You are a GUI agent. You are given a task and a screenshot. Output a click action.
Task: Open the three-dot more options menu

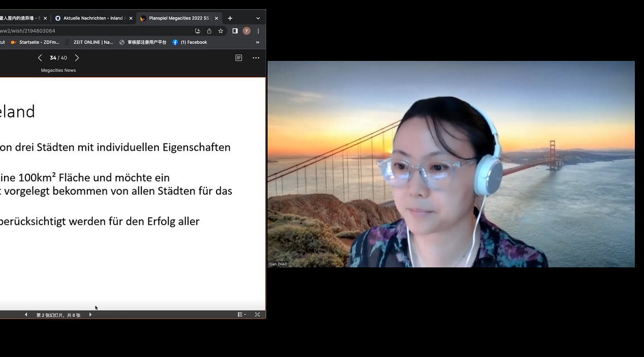[x=256, y=58]
